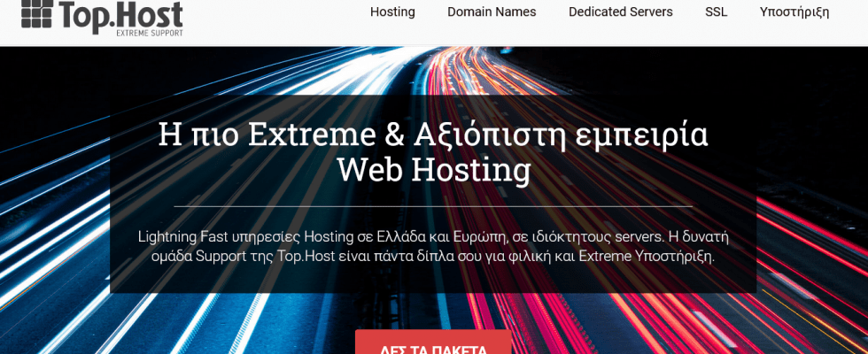The width and height of the screenshot is (868, 354).
Task: Open the Dedicated Servers menu
Action: 621,12
